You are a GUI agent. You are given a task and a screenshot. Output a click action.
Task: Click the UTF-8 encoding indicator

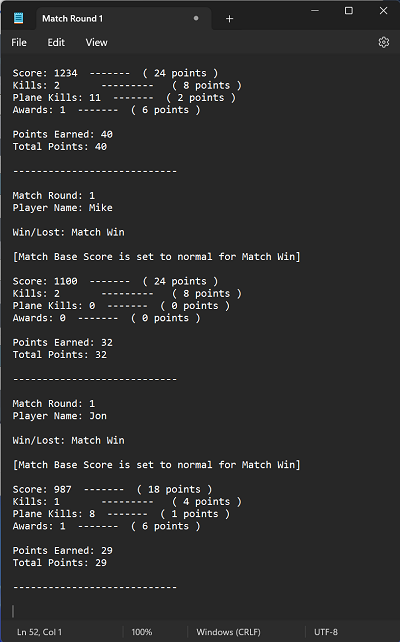[x=326, y=632]
